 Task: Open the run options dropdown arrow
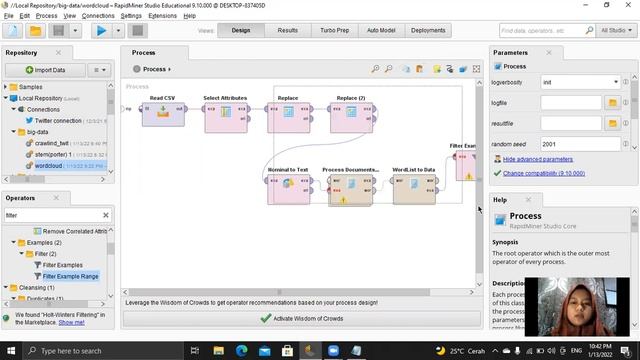(118, 31)
